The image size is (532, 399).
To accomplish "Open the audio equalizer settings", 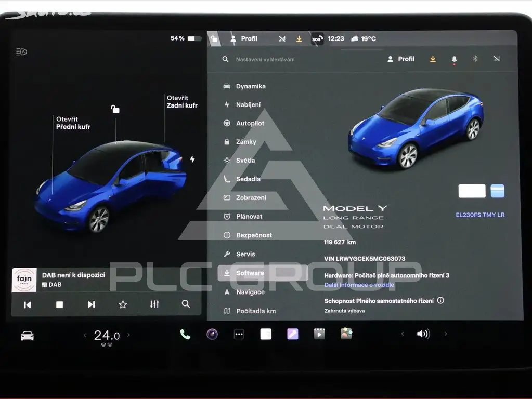I will pos(154,304).
